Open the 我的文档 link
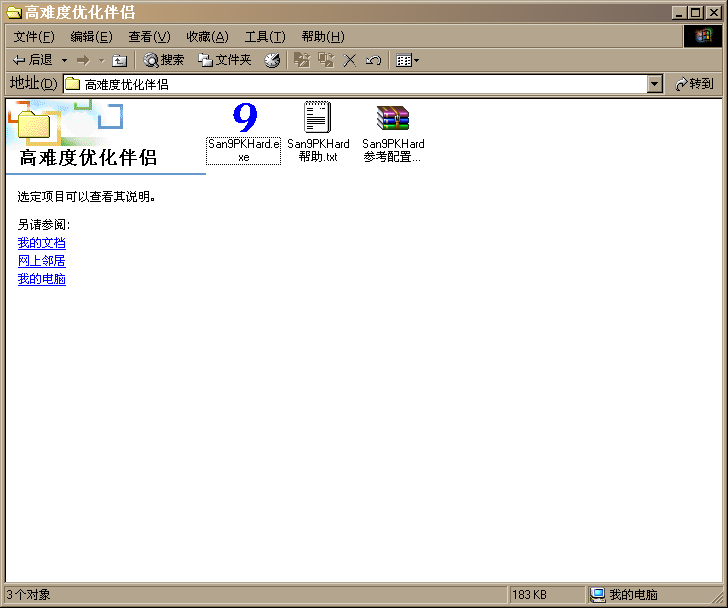 [42, 243]
